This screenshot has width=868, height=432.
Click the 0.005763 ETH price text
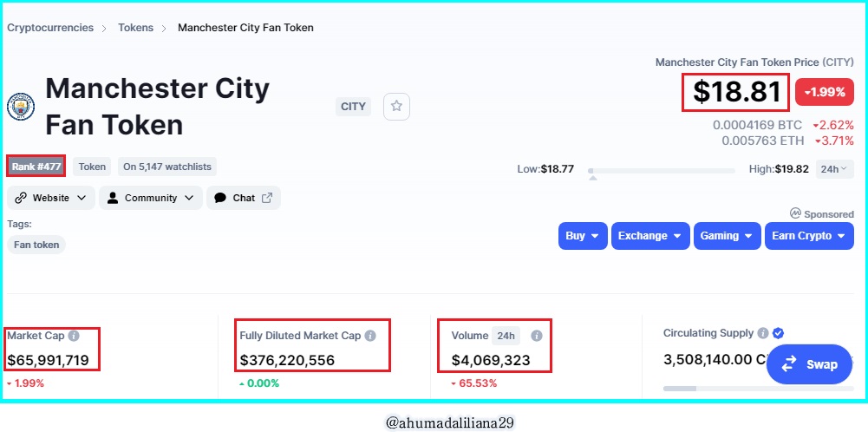pos(763,141)
